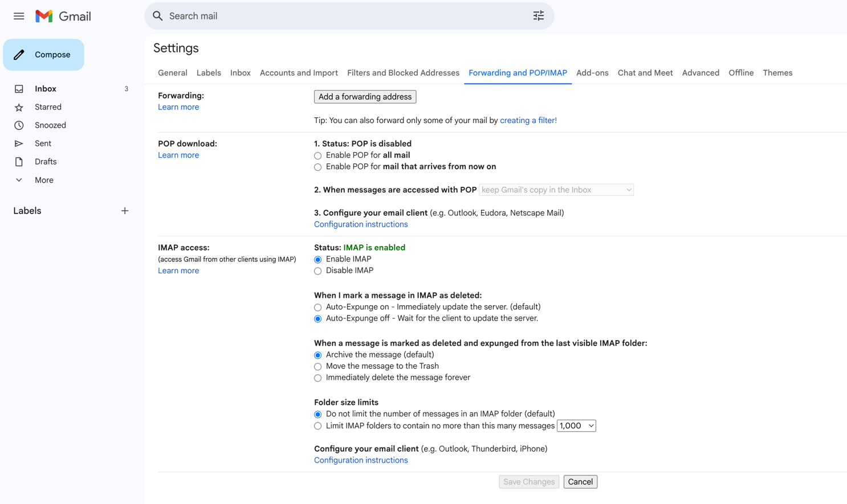This screenshot has height=504, width=847.
Task: Click the Starred star icon
Action: 19,107
